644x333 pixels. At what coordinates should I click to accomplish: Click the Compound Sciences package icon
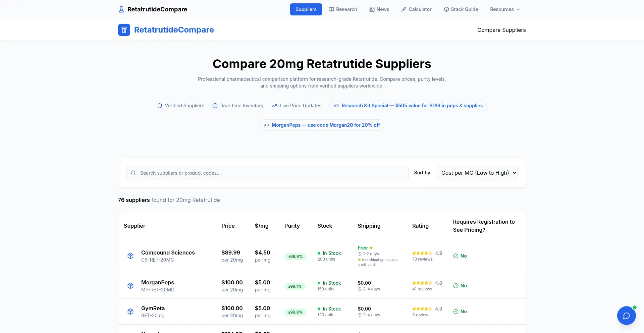point(130,256)
